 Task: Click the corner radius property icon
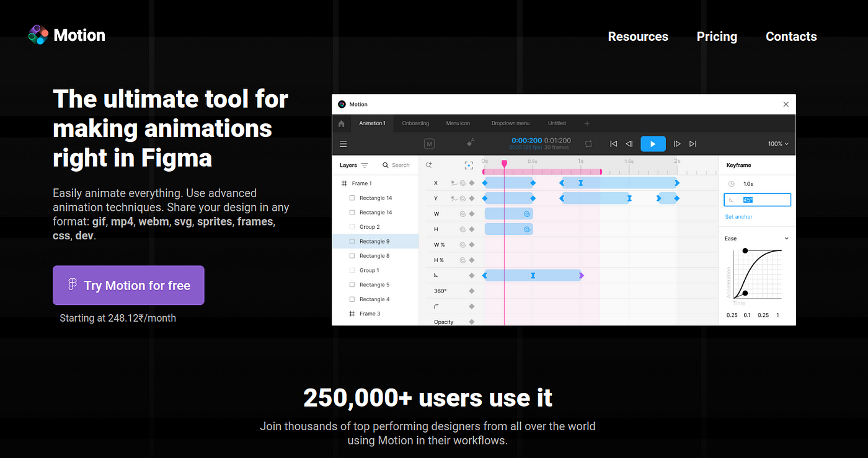coord(436,306)
